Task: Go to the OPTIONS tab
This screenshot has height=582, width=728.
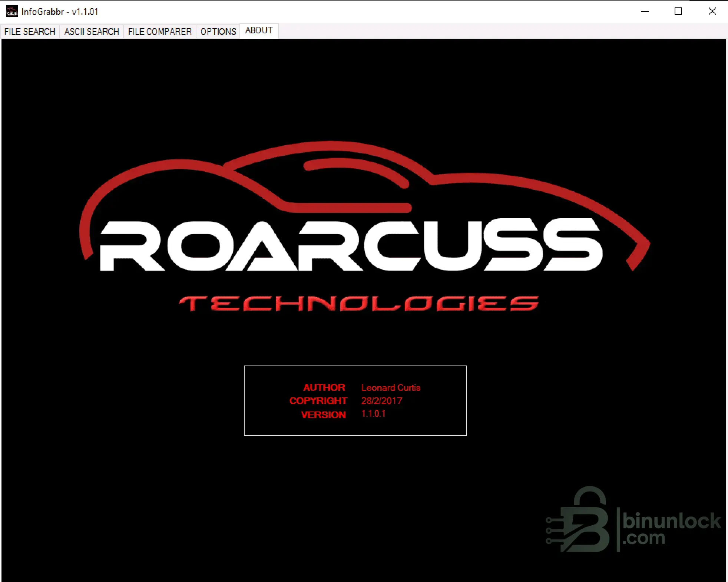Action: coord(218,32)
